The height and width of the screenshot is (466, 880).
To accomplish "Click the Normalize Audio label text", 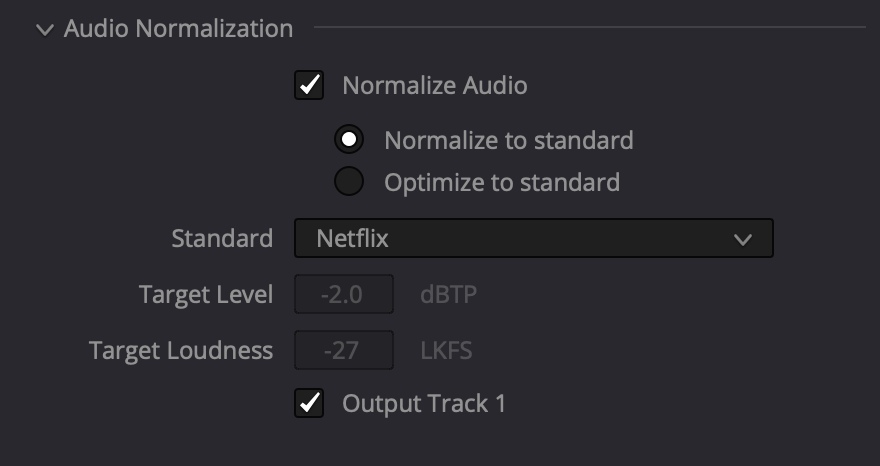I will 434,85.
